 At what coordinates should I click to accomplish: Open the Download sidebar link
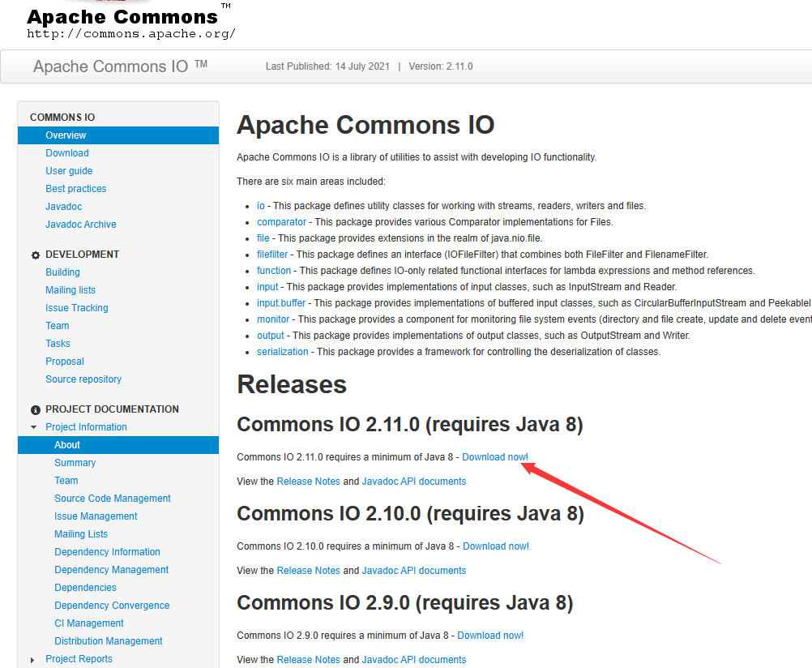click(66, 153)
